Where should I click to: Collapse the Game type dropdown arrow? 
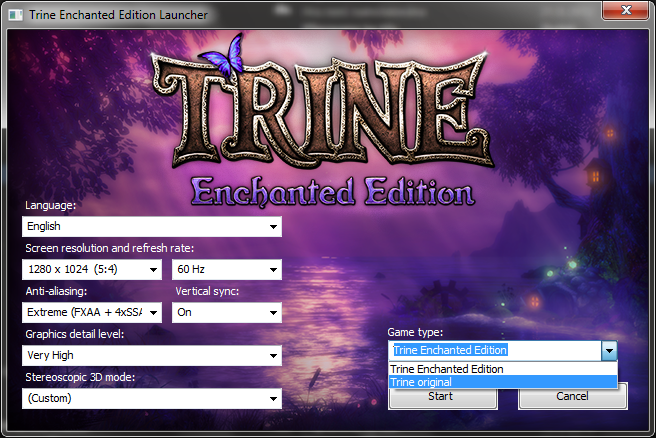click(609, 351)
